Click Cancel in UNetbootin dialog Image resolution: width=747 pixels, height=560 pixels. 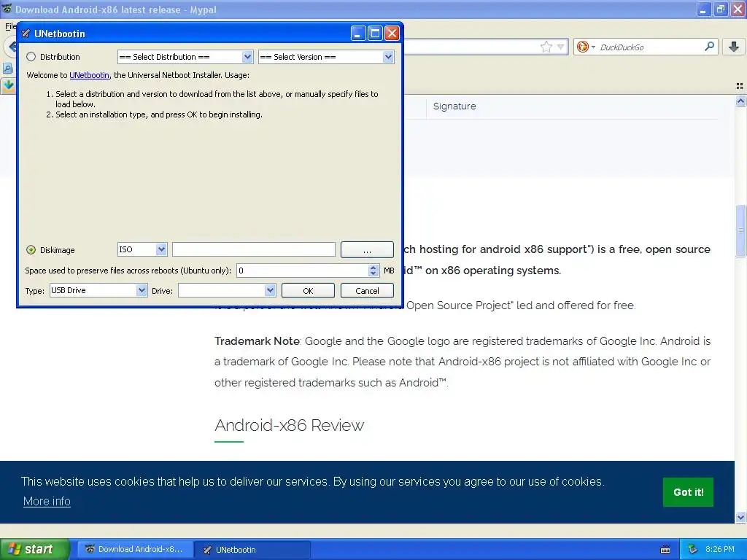pos(367,290)
